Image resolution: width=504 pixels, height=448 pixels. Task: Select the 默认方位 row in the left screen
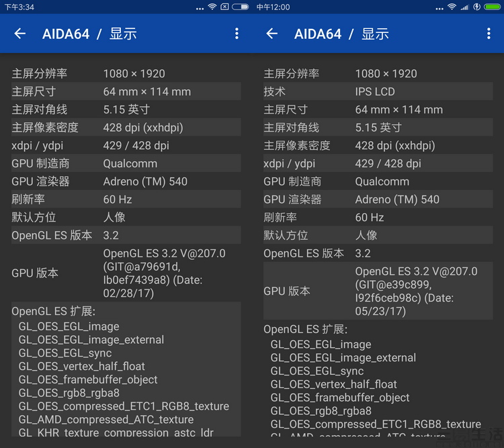[x=126, y=217]
